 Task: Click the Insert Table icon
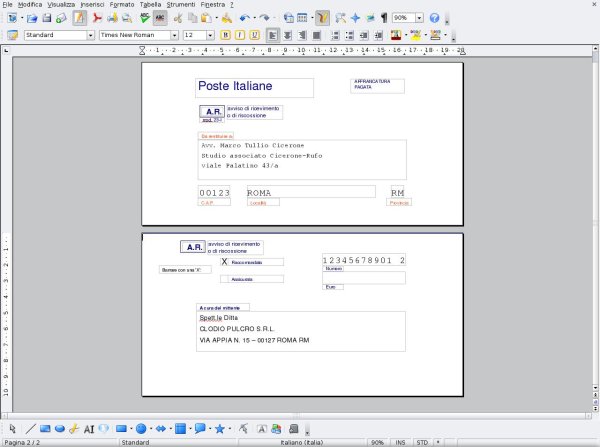(302, 18)
